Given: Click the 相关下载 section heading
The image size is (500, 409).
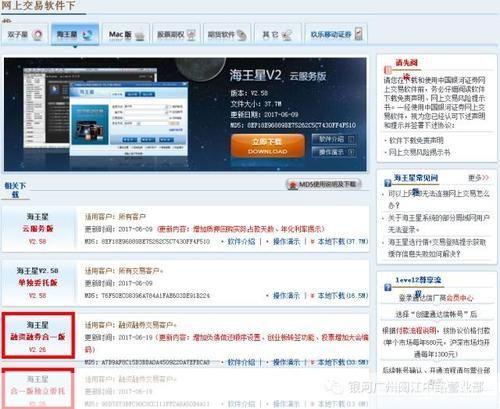Looking at the screenshot, I should click(15, 190).
